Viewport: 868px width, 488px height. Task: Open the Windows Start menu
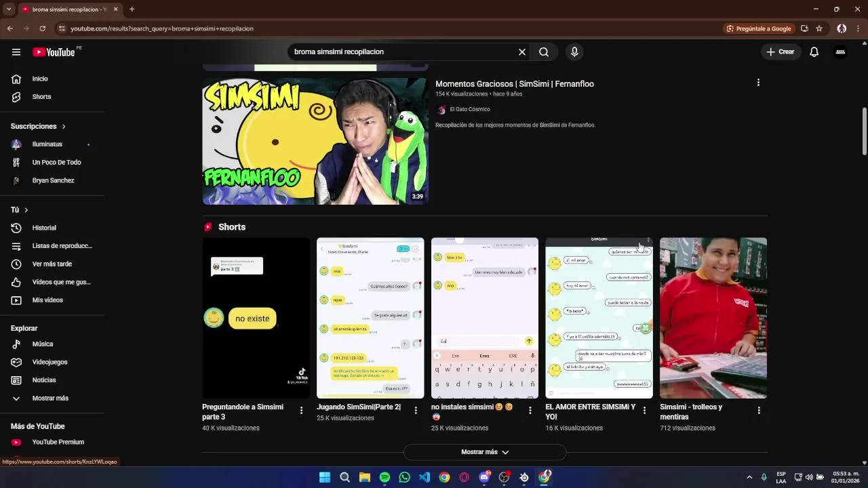click(325, 477)
